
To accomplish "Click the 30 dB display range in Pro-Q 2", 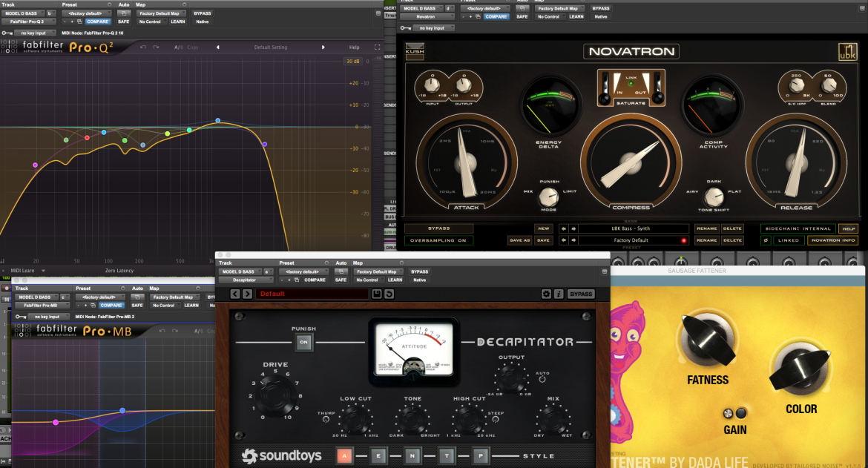I will pos(352,62).
